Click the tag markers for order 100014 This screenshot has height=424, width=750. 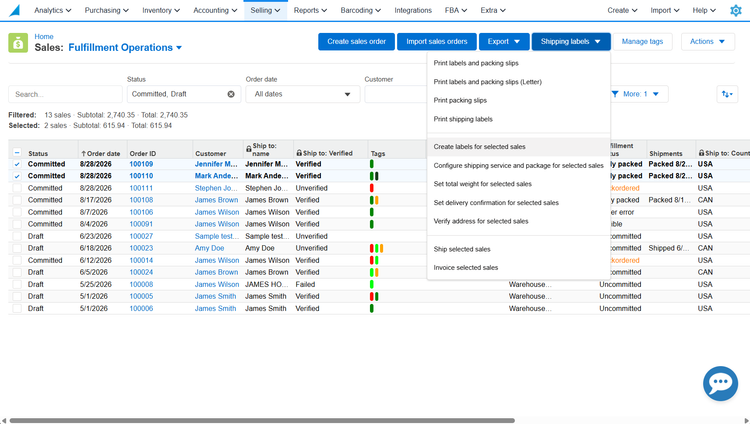(x=374, y=260)
